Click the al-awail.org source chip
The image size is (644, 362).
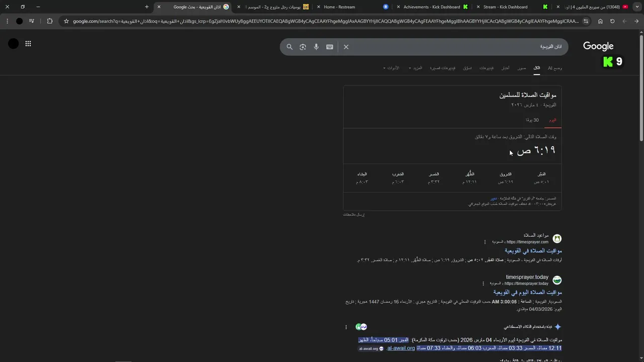click(371, 348)
